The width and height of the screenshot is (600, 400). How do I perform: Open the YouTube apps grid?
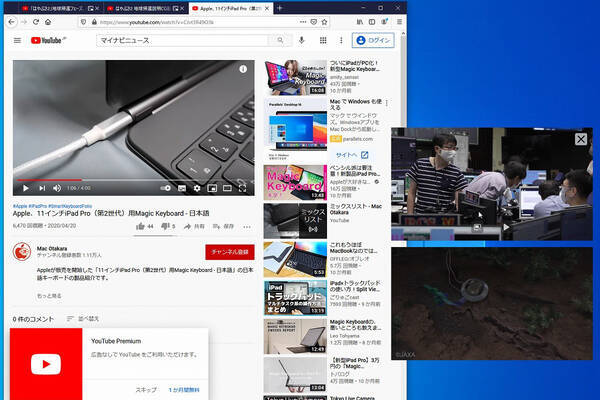coord(323,40)
